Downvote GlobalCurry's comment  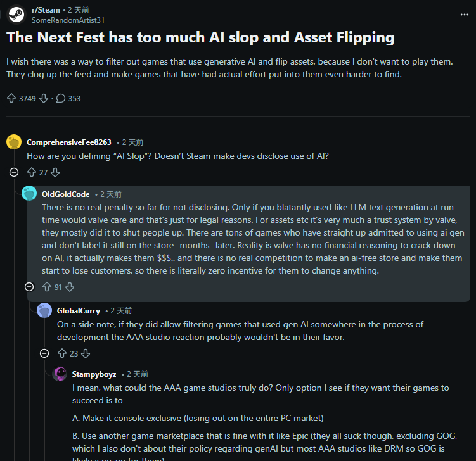(x=86, y=353)
